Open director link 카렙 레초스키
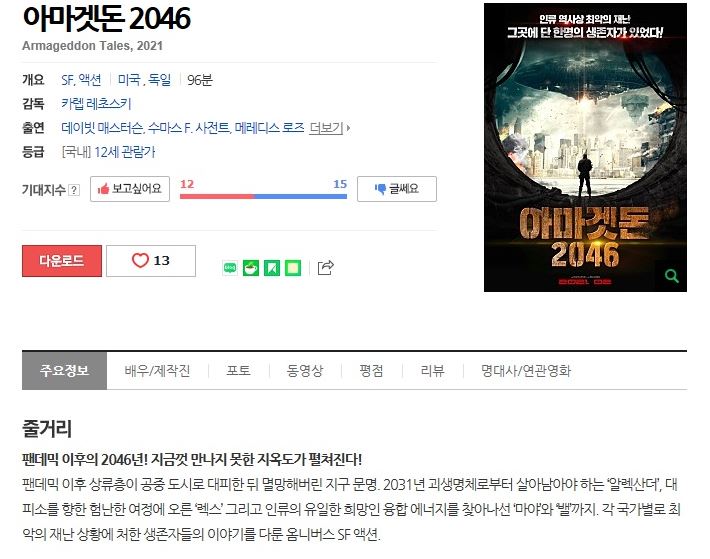 pyautogui.click(x=96, y=104)
